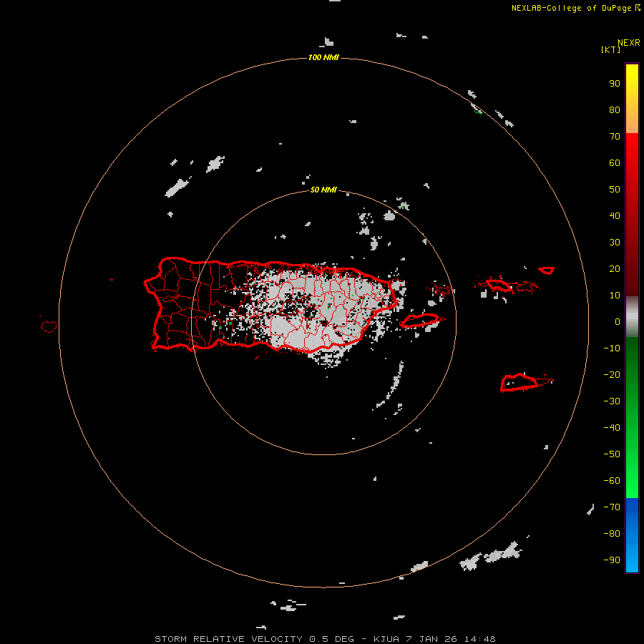Click the -40 knot value on the scale
This screenshot has height=644, width=644.
[x=612, y=428]
